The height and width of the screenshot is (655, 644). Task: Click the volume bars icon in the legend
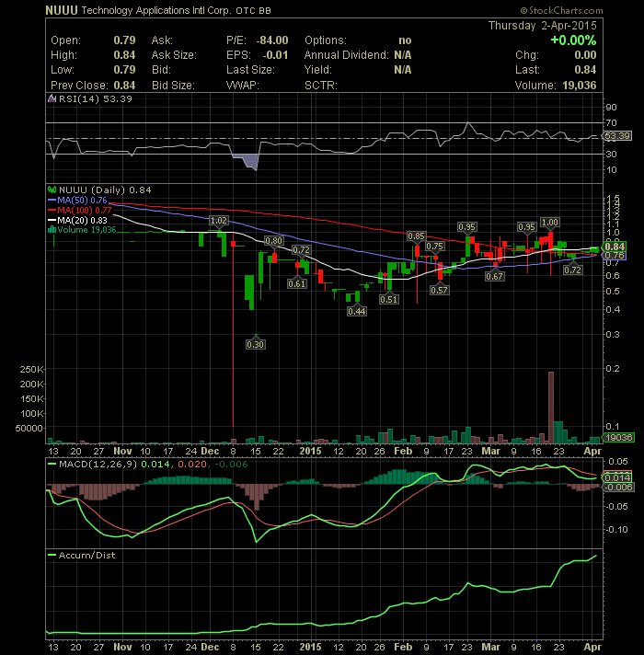[x=52, y=230]
